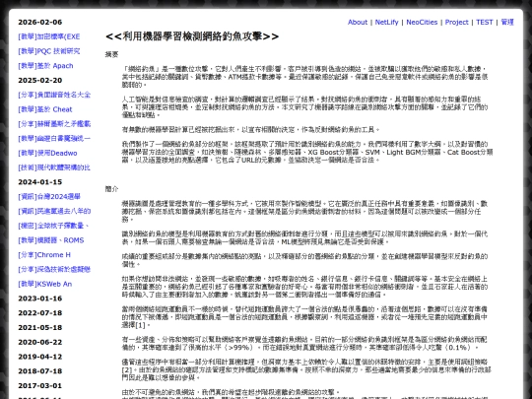Open the [分享] article below [教學] Cheat

(54, 124)
